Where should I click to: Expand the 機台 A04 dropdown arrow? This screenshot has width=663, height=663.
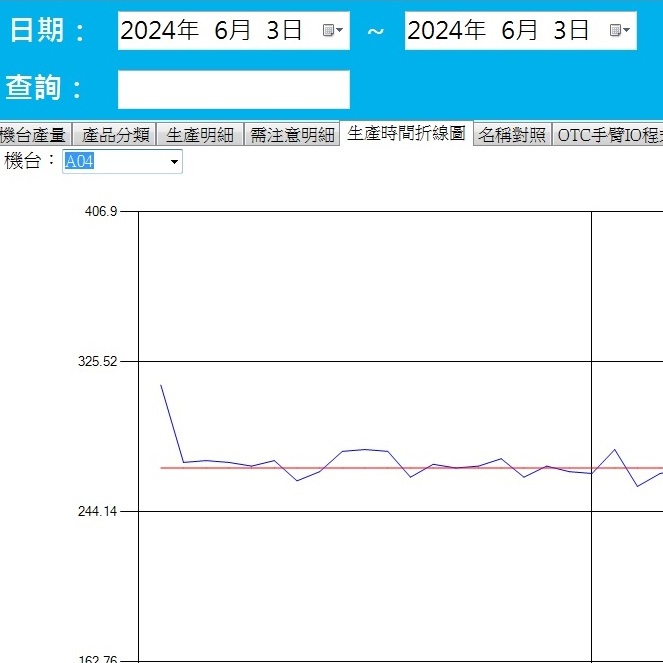[x=174, y=162]
